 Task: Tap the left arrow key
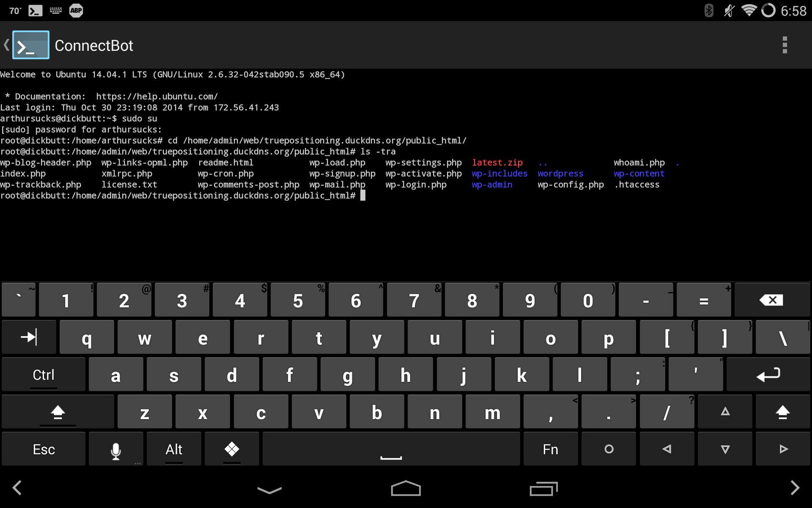tap(667, 449)
